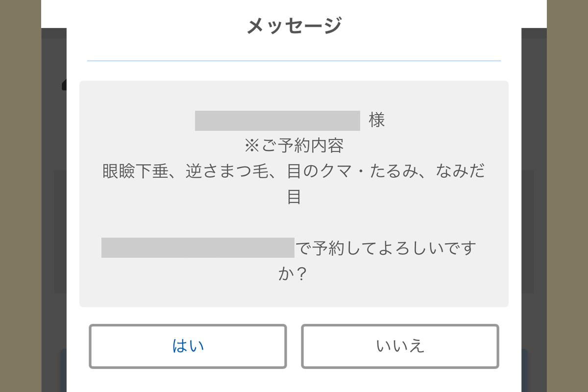
Task: Click the メッセージ dialog title
Action: pos(294,25)
